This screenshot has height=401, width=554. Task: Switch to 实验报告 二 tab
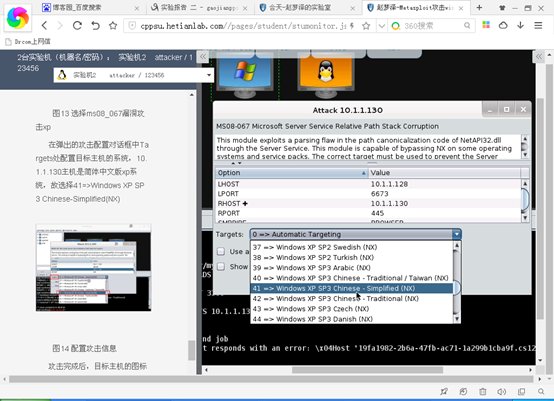(x=199, y=7)
